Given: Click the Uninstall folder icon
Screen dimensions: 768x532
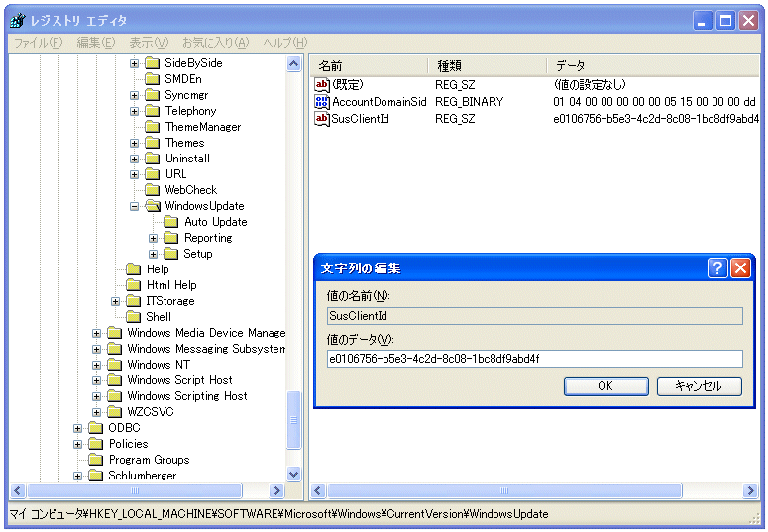Looking at the screenshot, I should (153, 159).
